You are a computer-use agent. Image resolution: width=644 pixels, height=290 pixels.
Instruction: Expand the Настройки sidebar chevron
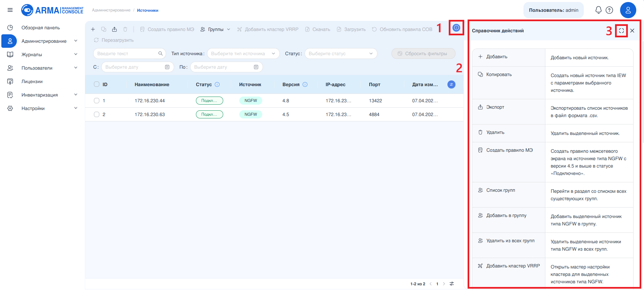coord(76,108)
